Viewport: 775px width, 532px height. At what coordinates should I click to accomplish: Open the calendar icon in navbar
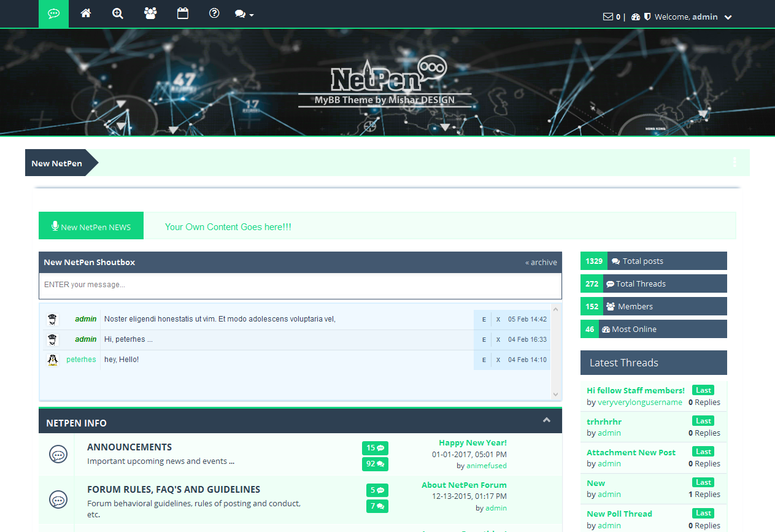[x=183, y=13]
